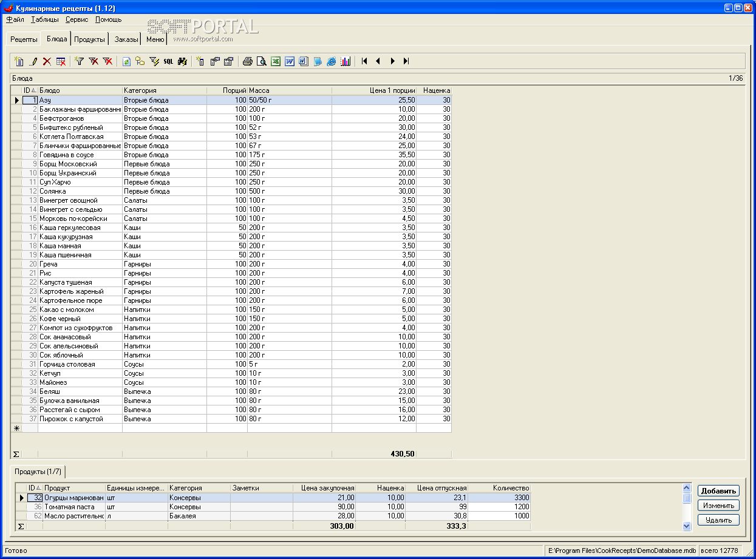Screen dimensions: 756x559
Task: Sort by Количество column header
Action: coord(500,488)
